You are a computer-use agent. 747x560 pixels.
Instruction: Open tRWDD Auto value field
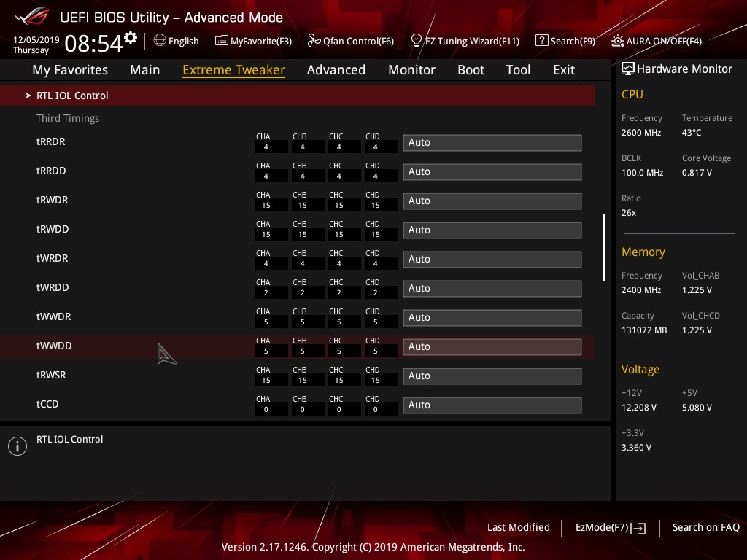pyautogui.click(x=492, y=230)
